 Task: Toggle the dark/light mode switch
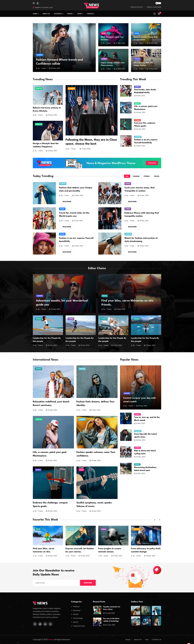pyautogui.click(x=158, y=3)
